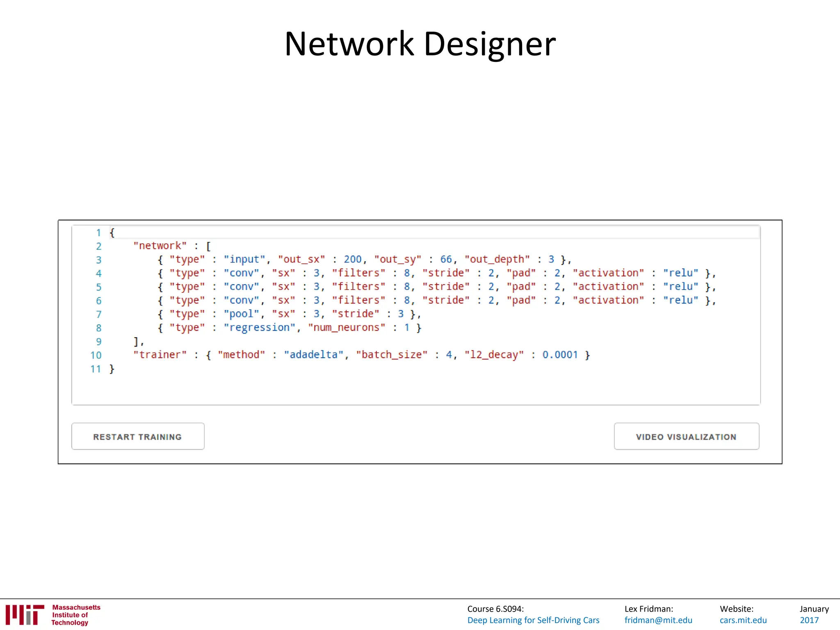
Task: Click the batch_size value 4
Action: (449, 354)
